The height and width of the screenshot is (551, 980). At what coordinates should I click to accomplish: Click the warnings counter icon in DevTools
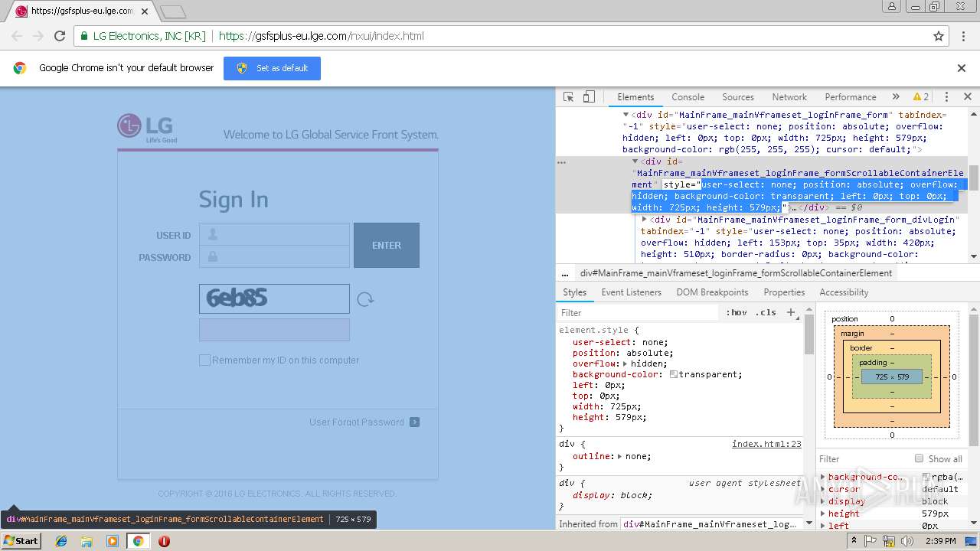(x=920, y=97)
